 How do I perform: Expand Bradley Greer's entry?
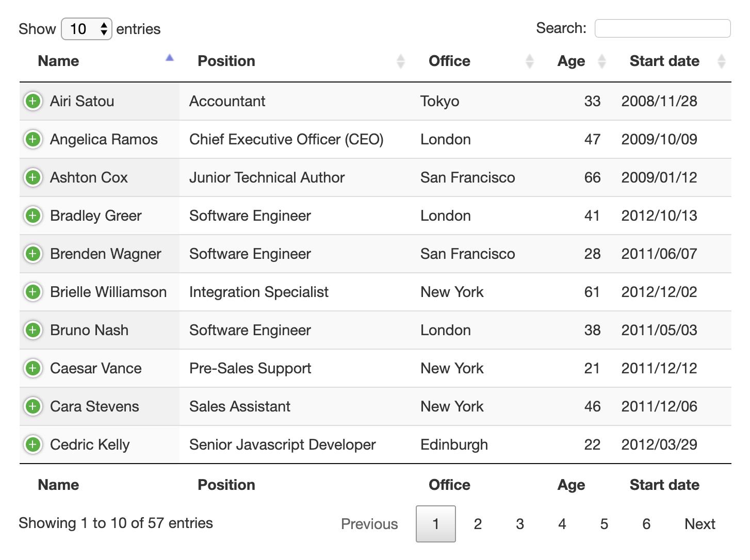pyautogui.click(x=33, y=216)
